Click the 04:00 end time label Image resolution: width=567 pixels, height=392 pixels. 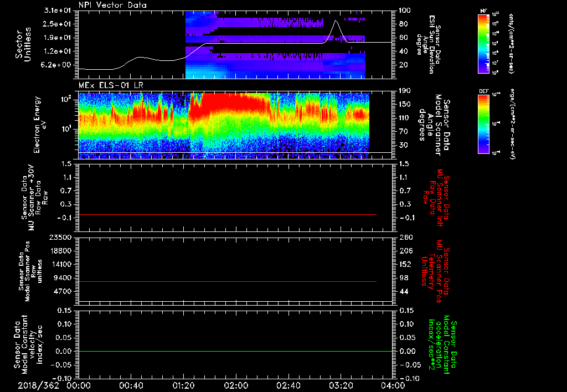394,385
